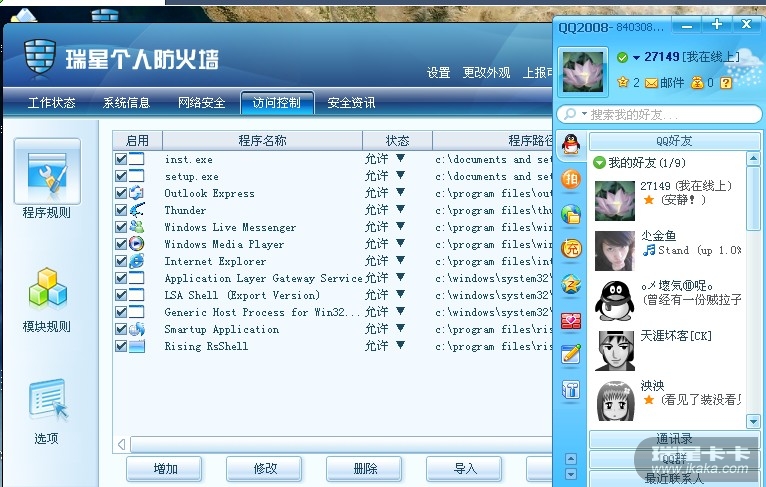Open the 充 recharge sidebar icon
The height and width of the screenshot is (487, 766).
(x=571, y=249)
